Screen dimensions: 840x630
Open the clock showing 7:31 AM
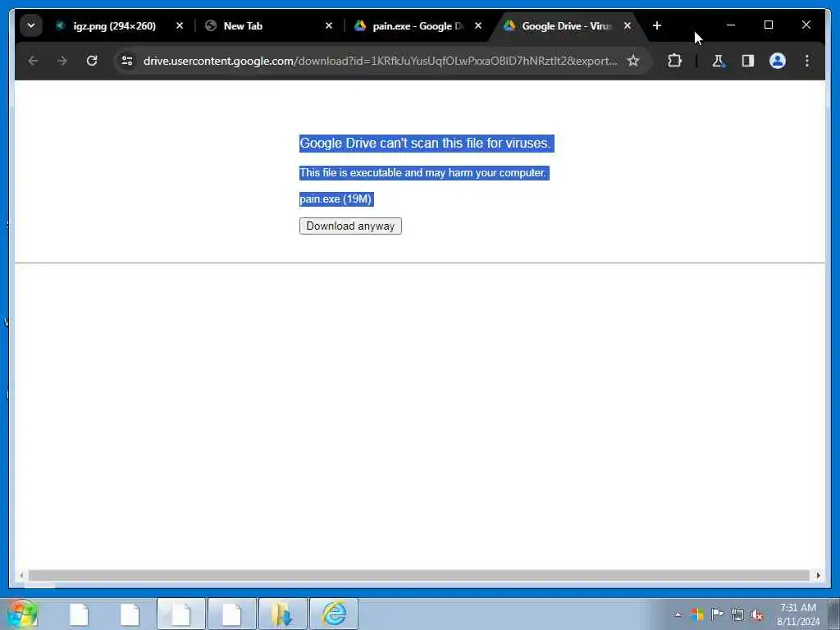point(797,614)
